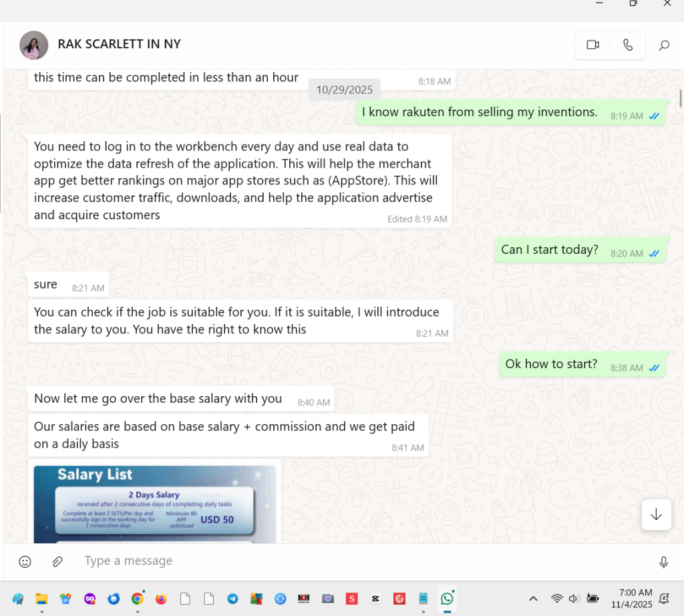684x616 pixels.
Task: Open the volume control in system tray
Action: pos(574,599)
